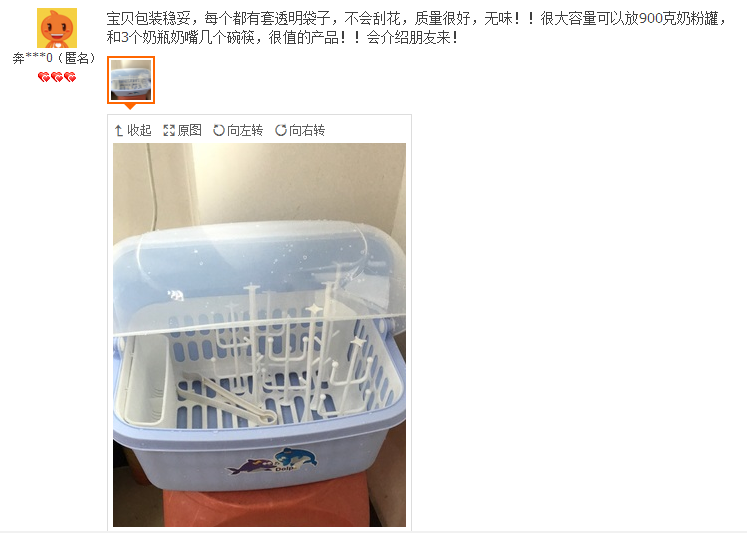
Task: Click the up-arrow collapse icon beside 收起
Action: click(x=119, y=131)
